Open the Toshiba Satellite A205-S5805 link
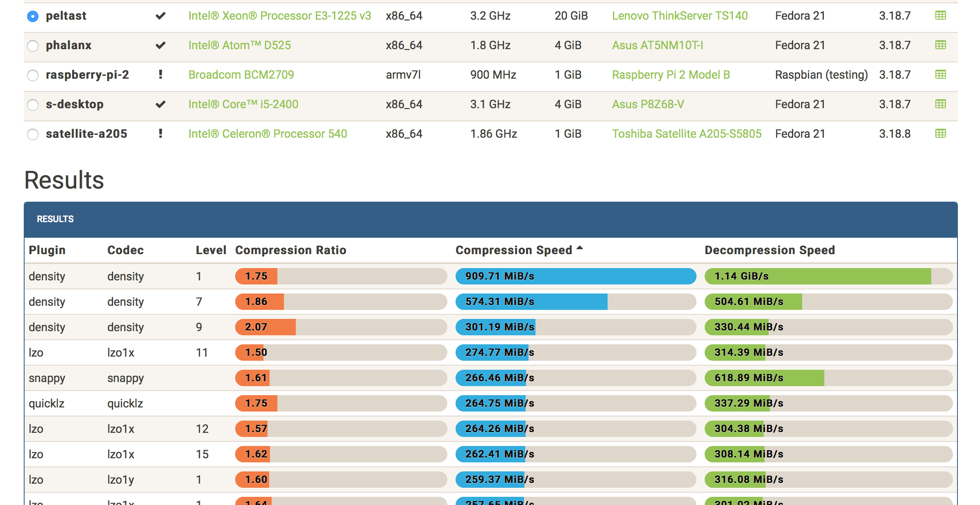The image size is (980, 505). pos(687,134)
